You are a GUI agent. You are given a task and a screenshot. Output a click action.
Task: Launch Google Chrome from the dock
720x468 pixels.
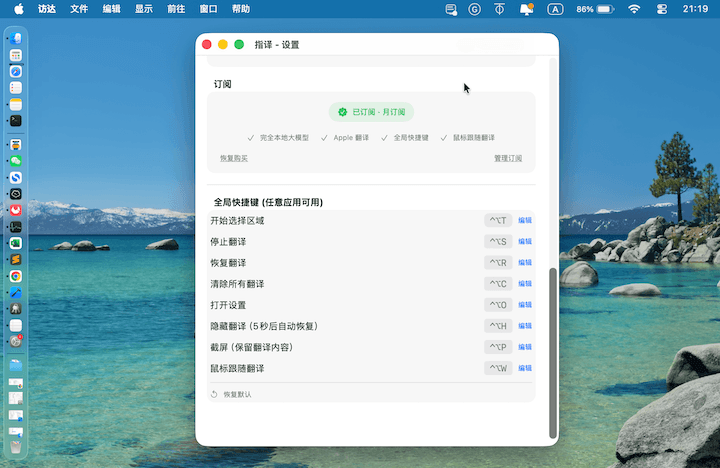16,276
